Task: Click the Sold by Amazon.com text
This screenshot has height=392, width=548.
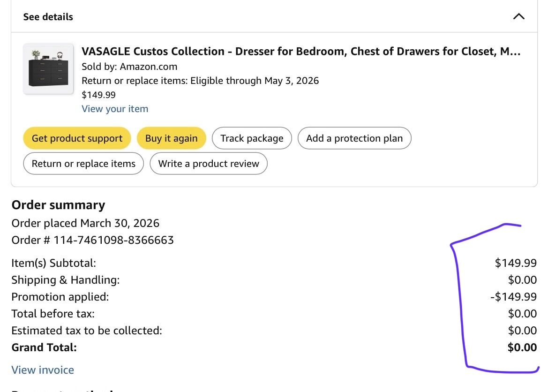Action: point(129,67)
